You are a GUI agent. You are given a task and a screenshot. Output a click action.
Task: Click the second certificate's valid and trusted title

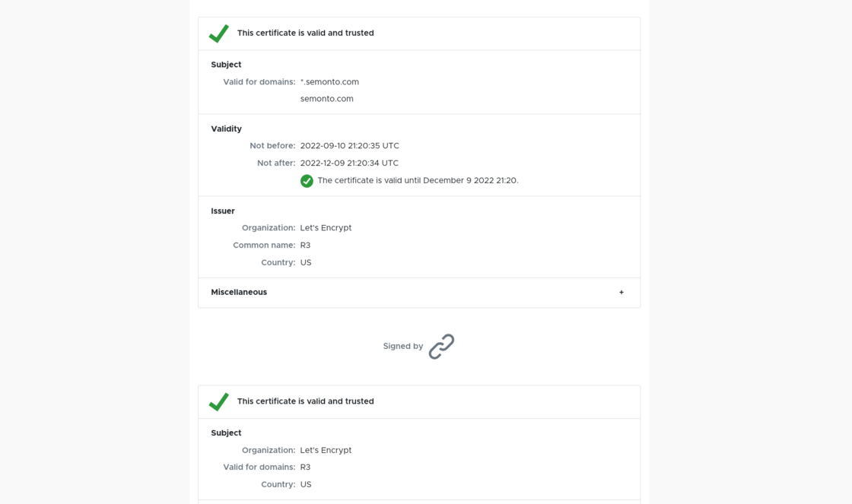click(x=305, y=401)
